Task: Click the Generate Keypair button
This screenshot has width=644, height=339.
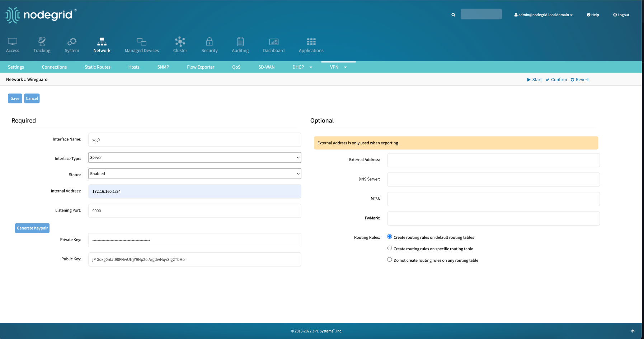Action: click(32, 228)
